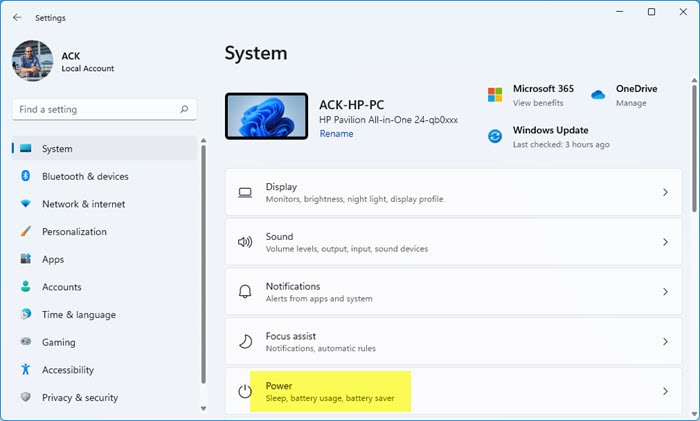Screen dimensions: 700x421
Task: Go back using the Settings back arrow
Action: pyautogui.click(x=17, y=17)
